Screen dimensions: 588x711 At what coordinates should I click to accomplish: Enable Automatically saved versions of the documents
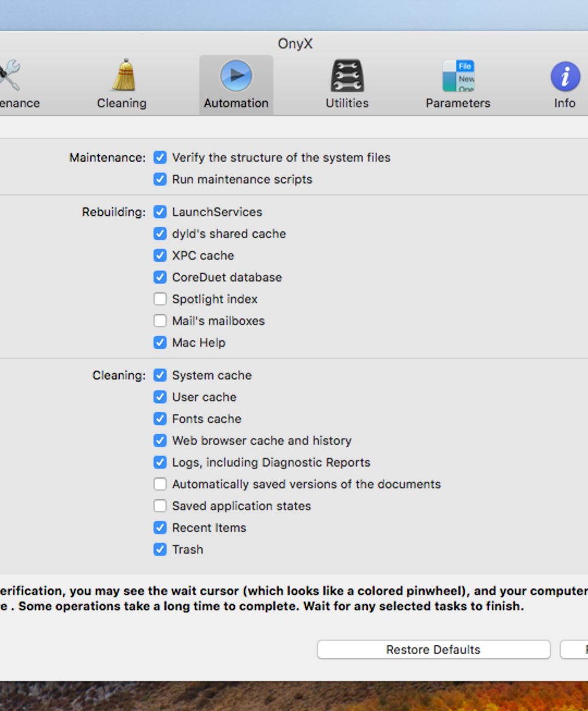click(x=160, y=484)
